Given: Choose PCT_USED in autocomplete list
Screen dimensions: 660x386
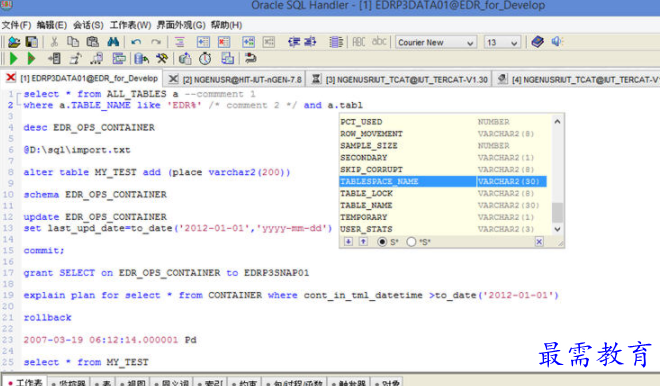Looking at the screenshot, I should [x=443, y=122].
